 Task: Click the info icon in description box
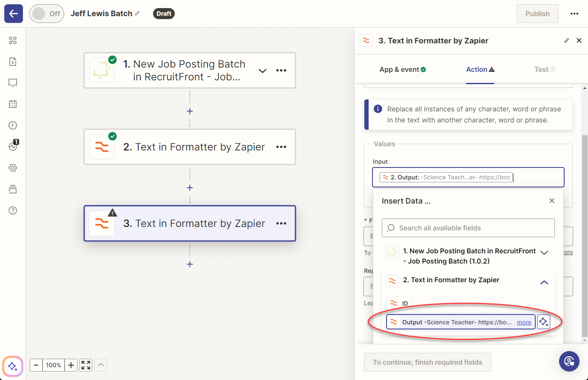pos(378,109)
